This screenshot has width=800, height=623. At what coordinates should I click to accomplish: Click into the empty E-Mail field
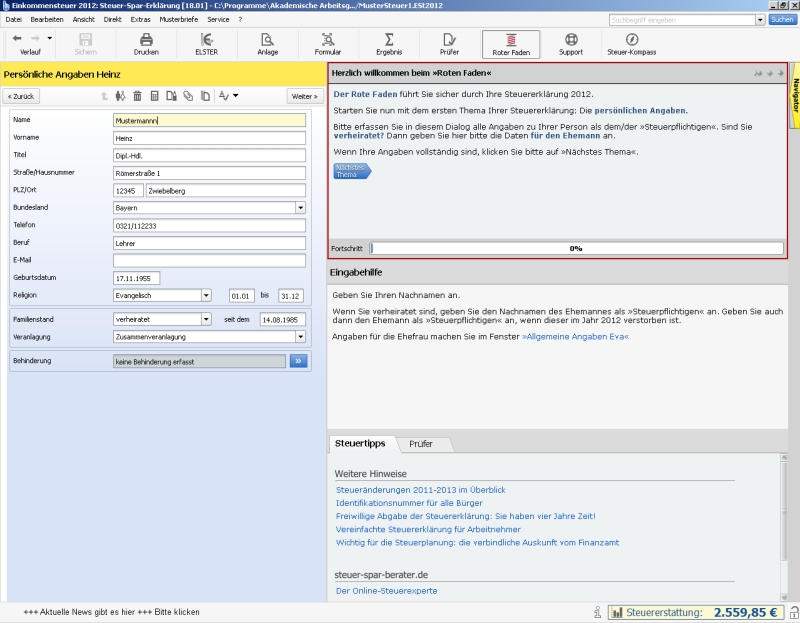(x=209, y=261)
